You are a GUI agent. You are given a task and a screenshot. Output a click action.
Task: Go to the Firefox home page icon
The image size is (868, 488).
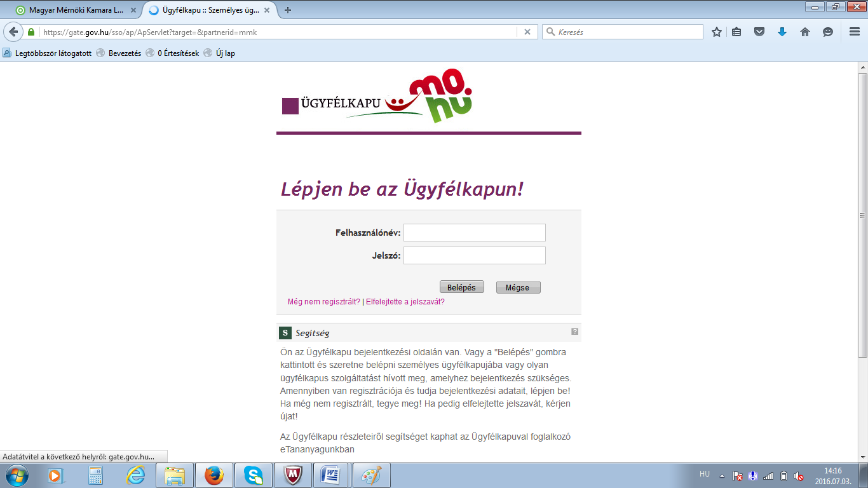(x=804, y=32)
